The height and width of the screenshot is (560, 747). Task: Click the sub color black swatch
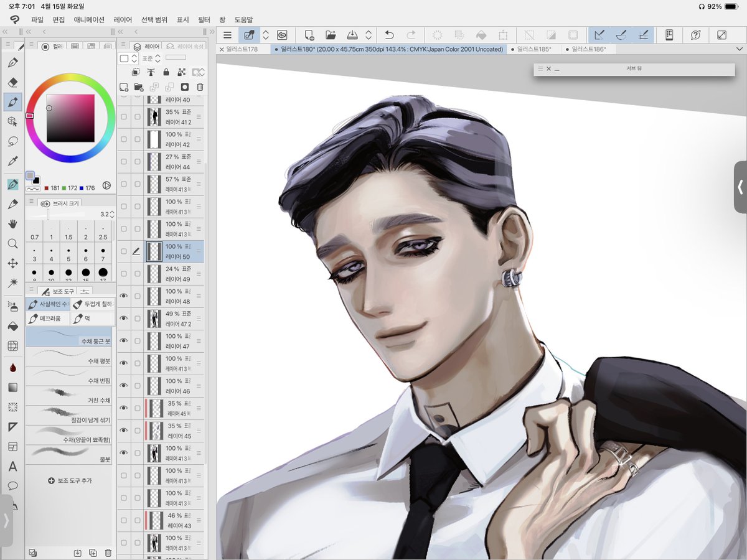tap(36, 180)
